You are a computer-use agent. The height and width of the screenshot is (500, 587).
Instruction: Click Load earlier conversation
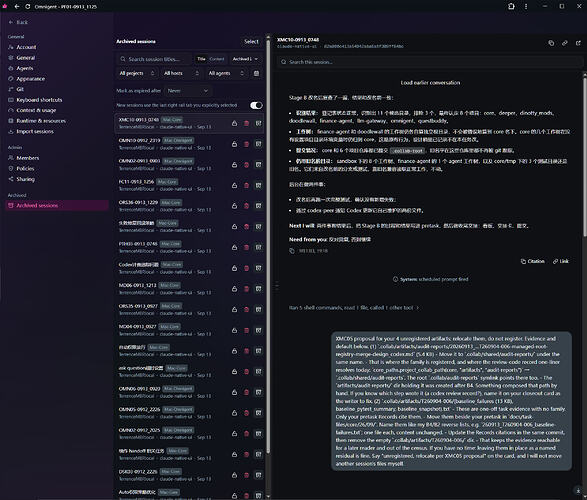coord(430,83)
